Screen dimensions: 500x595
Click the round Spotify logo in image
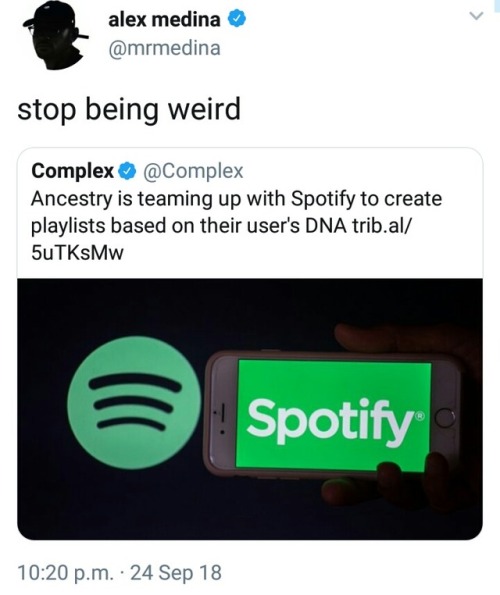click(x=134, y=403)
